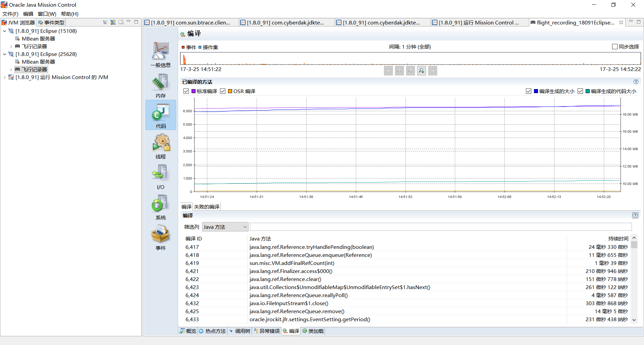Click the new folder icon in JVM browser

[x=121, y=22]
